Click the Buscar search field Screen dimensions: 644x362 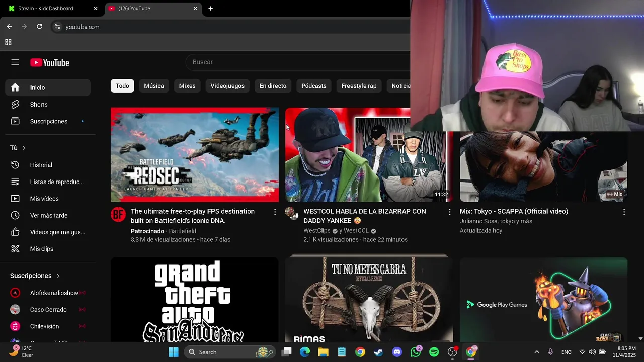pos(298,62)
